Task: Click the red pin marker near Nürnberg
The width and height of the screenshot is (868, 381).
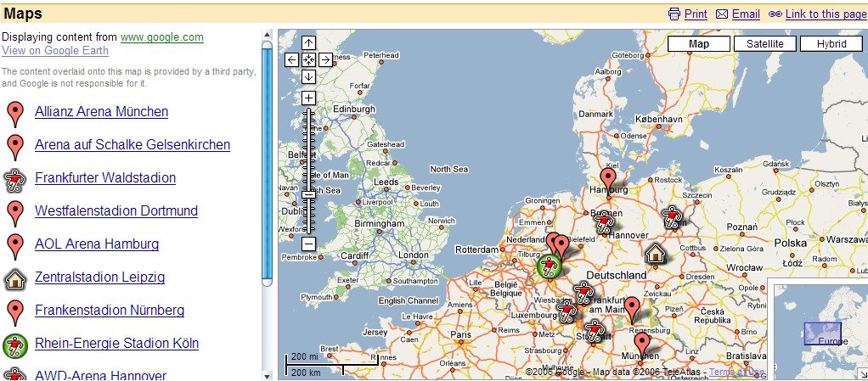Action: click(x=632, y=309)
